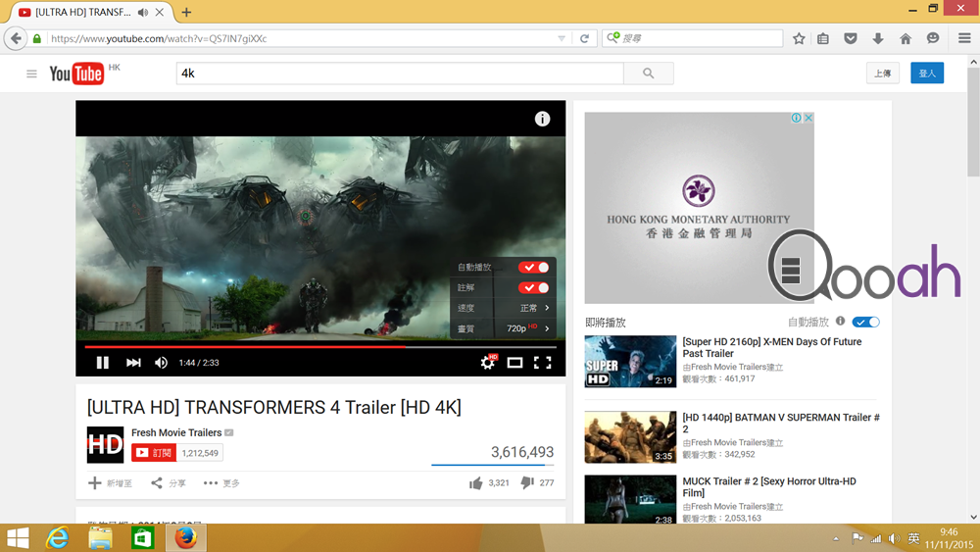
Task: Pause the video with the pause button
Action: pos(103,363)
